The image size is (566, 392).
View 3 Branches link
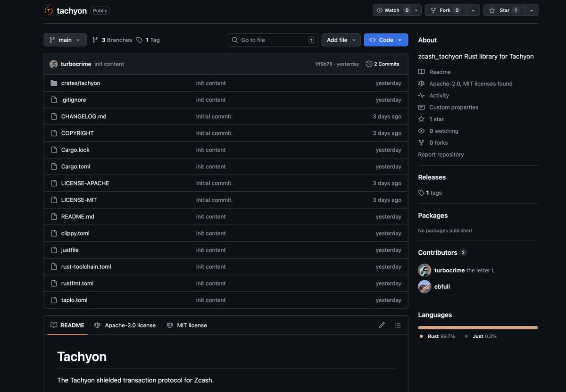click(112, 40)
